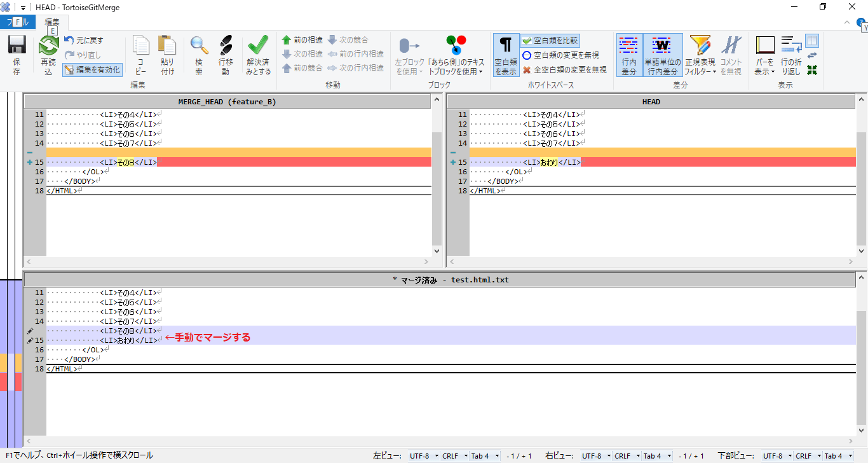Open the CRLF line-ending dropdown for 右ビュー

(623, 455)
